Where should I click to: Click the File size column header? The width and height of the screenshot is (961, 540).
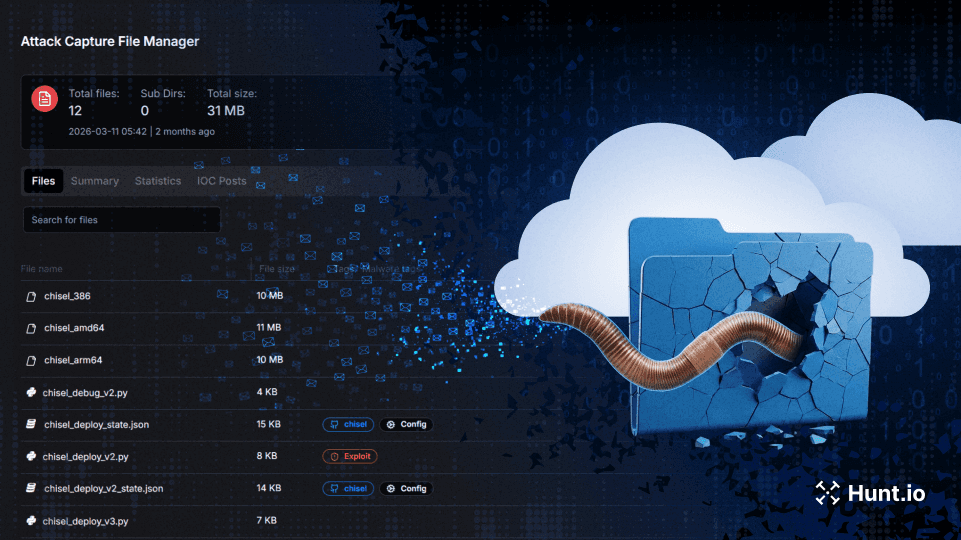click(276, 268)
